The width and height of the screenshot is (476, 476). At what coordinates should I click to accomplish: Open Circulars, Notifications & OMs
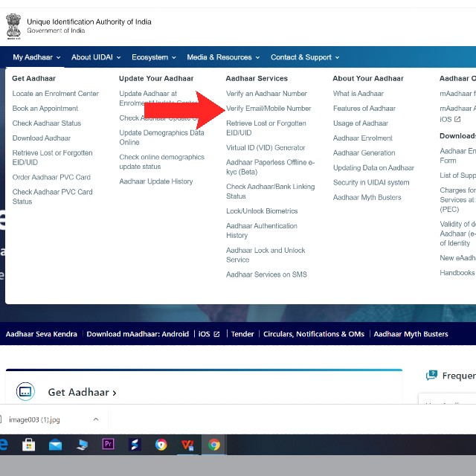pyautogui.click(x=314, y=334)
